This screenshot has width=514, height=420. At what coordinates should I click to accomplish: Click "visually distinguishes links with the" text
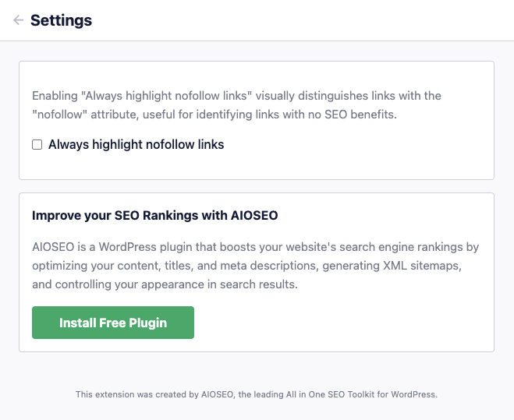(x=349, y=96)
